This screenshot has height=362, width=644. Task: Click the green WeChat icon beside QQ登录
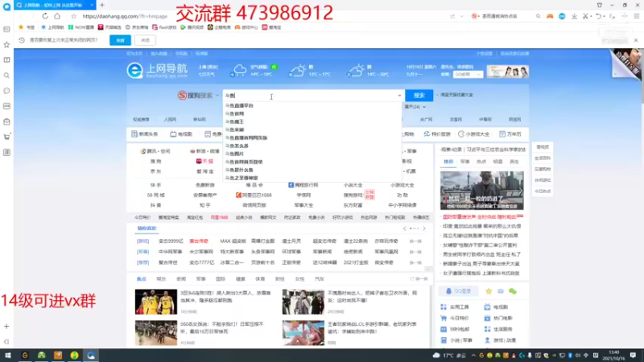513,291
